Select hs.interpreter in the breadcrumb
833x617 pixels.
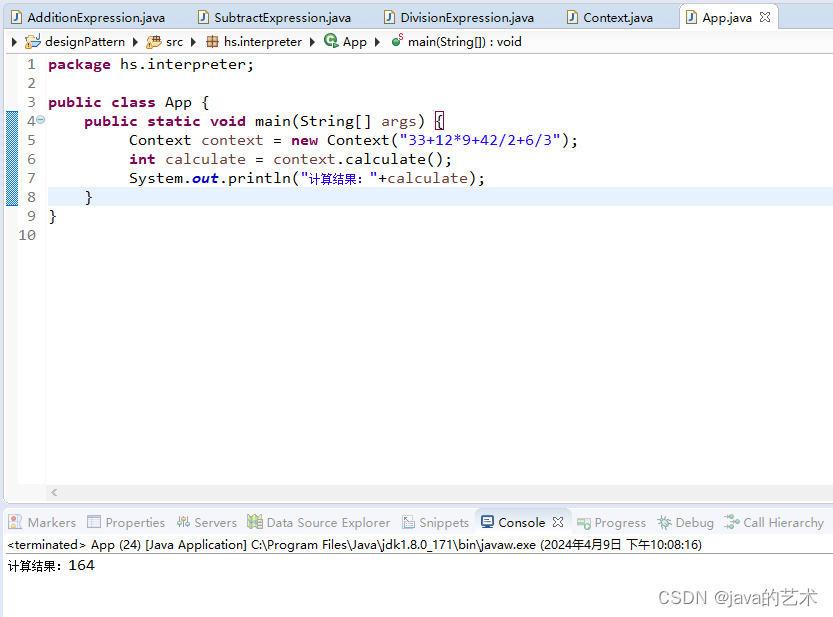click(x=262, y=41)
